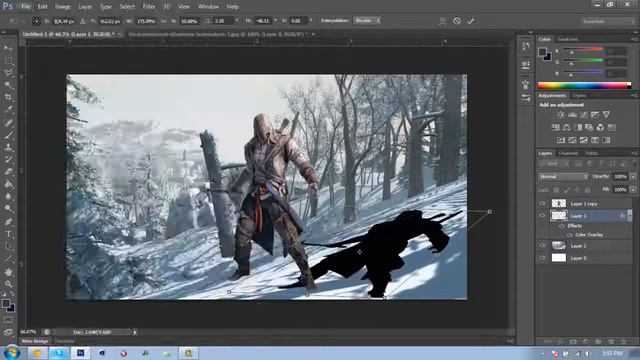Open the Mini Bridge panel tab
640x360 pixels.
[x=35, y=341]
